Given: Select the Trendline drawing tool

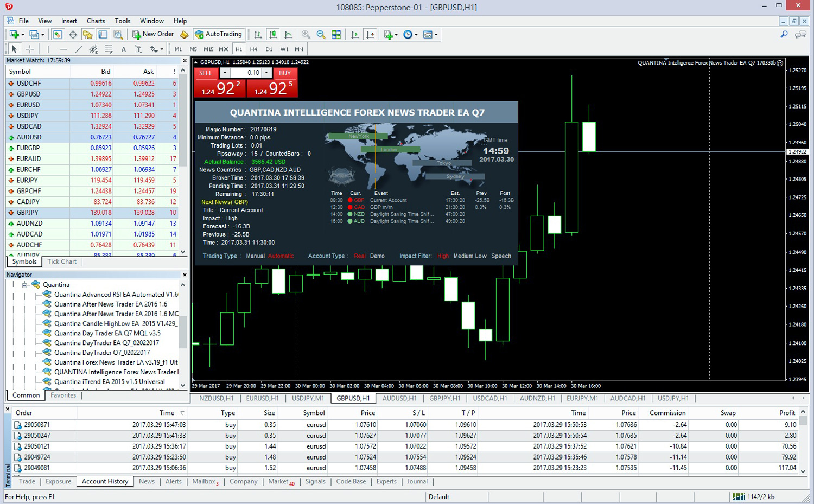Looking at the screenshot, I should pos(78,49).
